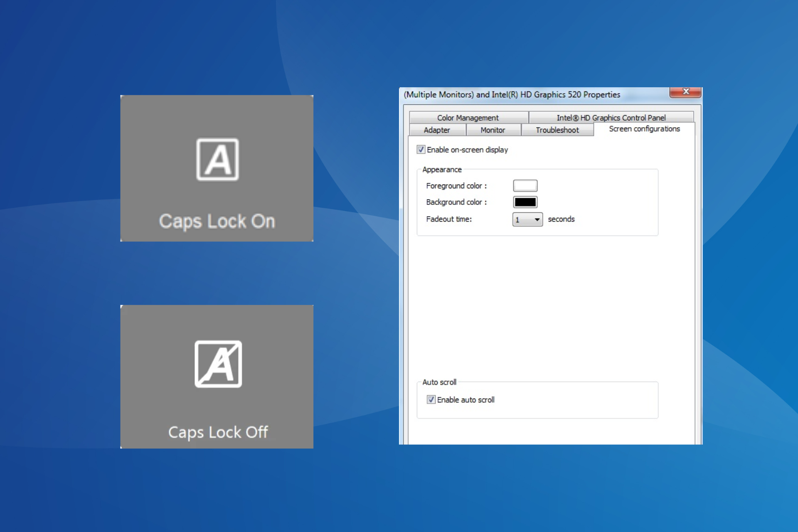Viewport: 798px width, 532px height.
Task: Close the Graphics Properties dialog
Action: (x=686, y=92)
